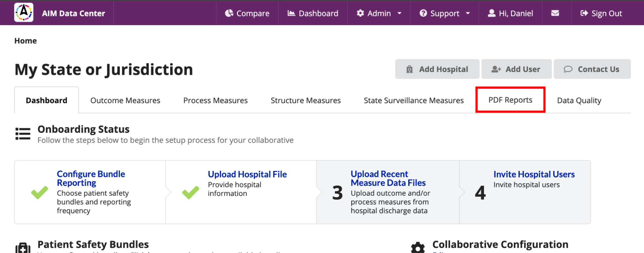Click the Add User button
The image size is (644, 253).
point(516,69)
